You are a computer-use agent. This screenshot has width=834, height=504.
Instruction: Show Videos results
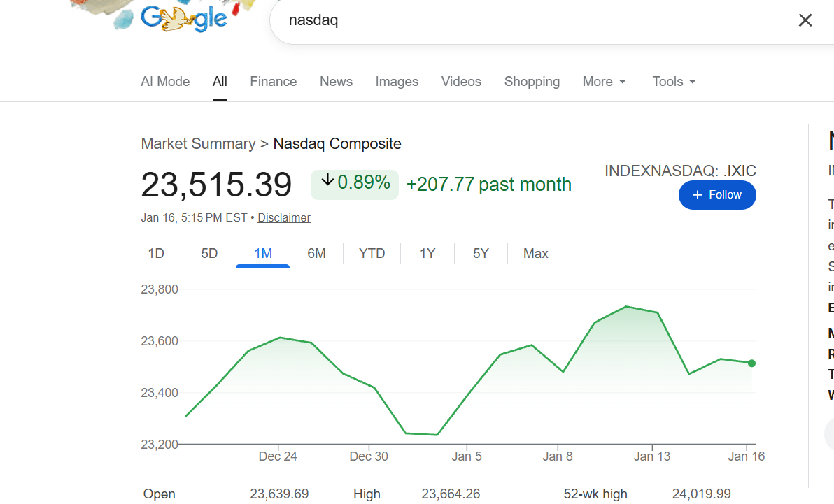click(x=461, y=82)
